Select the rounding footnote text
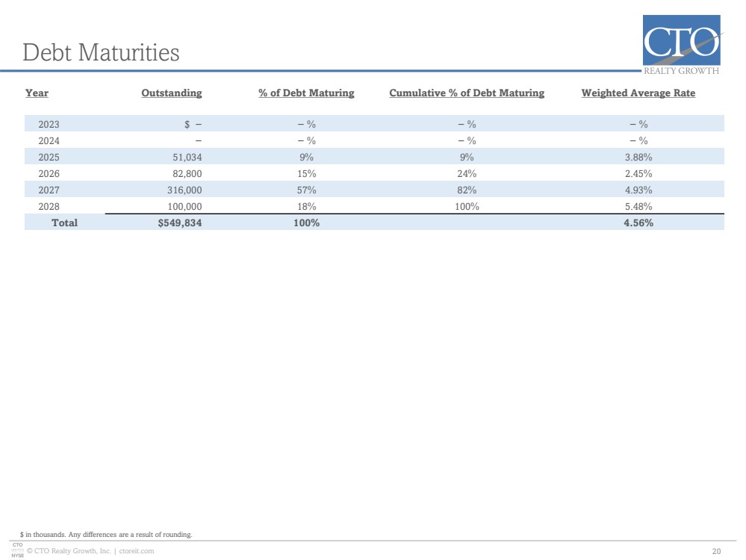 point(106,535)
